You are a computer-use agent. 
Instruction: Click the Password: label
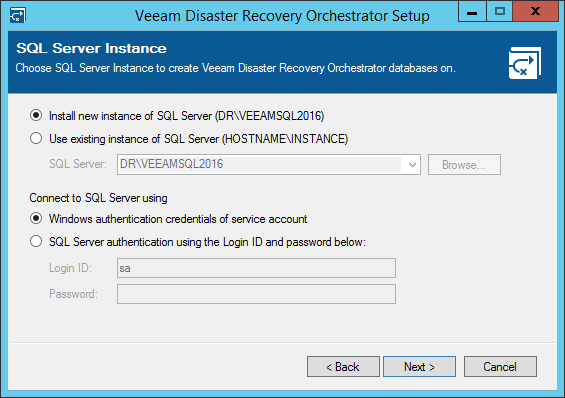[x=74, y=294]
